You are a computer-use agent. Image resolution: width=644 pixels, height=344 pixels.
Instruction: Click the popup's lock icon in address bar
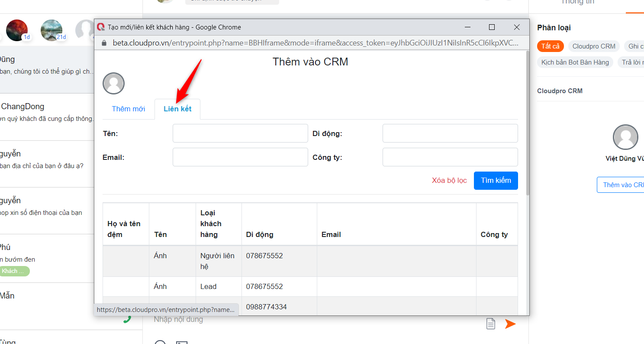click(x=104, y=43)
